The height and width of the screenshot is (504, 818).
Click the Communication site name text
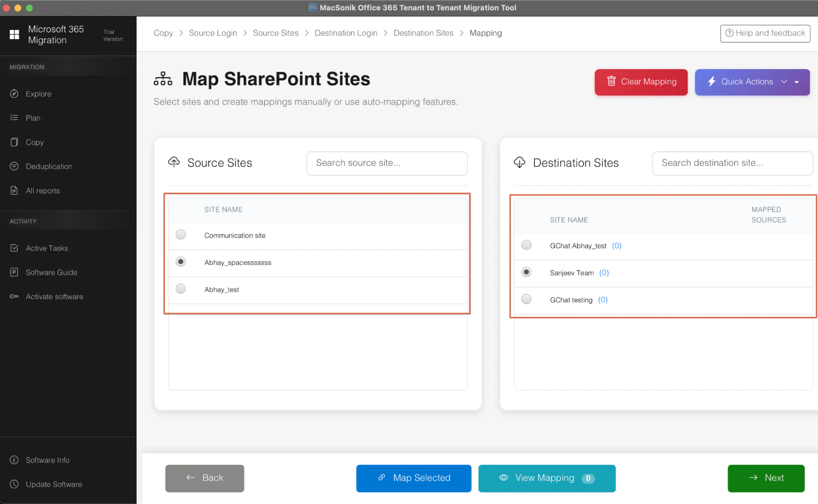235,235
